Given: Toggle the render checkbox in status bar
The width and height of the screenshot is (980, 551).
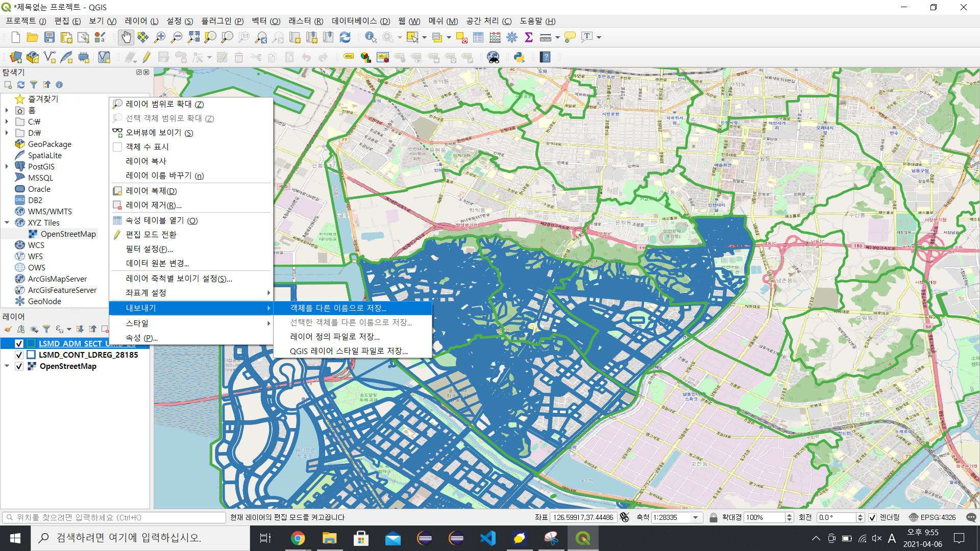Looking at the screenshot, I should (872, 517).
